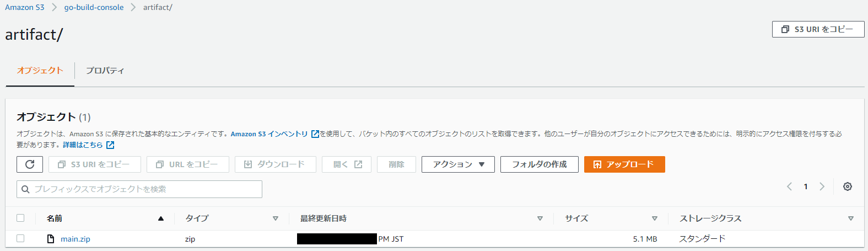Click the アップロード button

[x=624, y=164]
